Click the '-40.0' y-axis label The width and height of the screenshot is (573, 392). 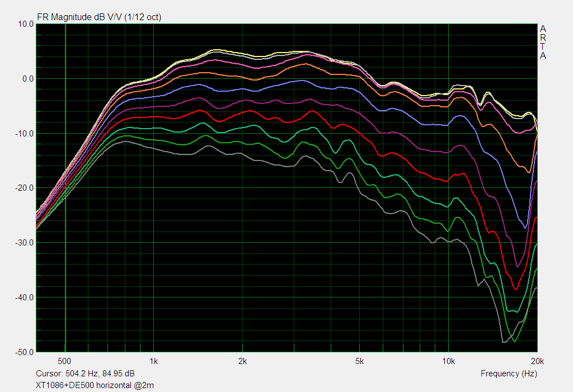[25, 297]
